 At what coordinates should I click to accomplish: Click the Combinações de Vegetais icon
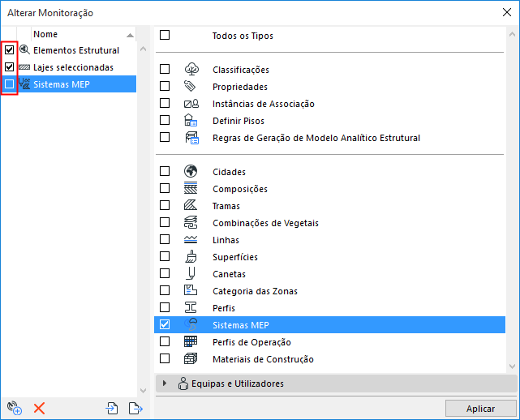[x=191, y=222]
